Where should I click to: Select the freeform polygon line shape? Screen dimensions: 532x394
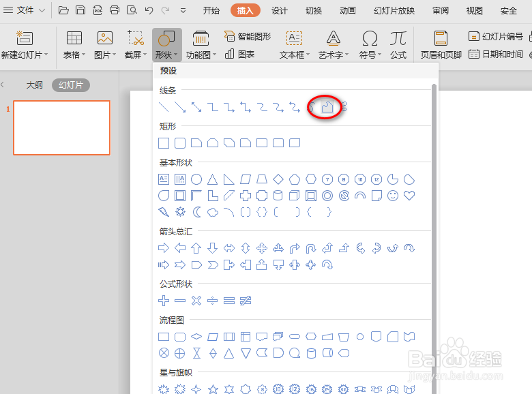click(327, 107)
